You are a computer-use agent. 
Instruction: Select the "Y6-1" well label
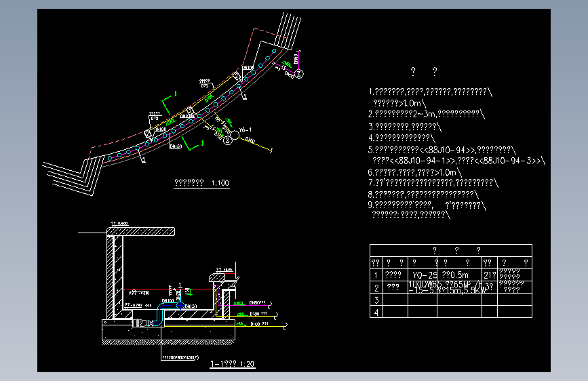[x=246, y=130]
